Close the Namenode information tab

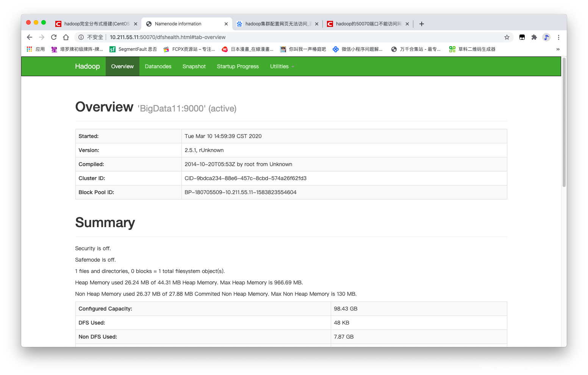[x=226, y=24]
